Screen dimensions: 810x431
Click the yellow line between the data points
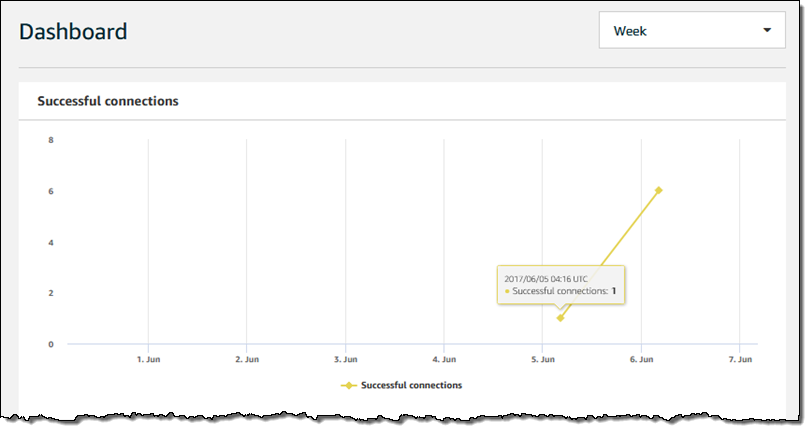click(x=610, y=254)
